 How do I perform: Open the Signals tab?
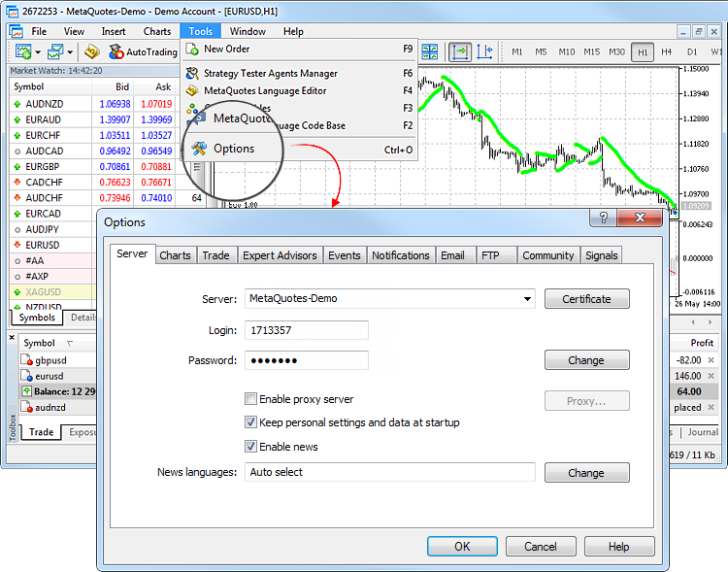pyautogui.click(x=601, y=255)
